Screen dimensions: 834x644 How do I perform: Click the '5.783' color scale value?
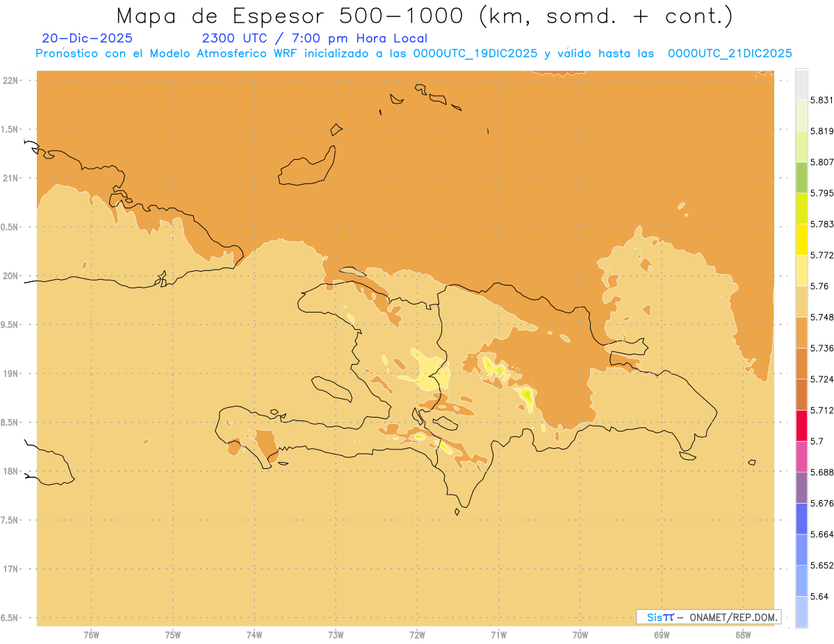coord(821,224)
